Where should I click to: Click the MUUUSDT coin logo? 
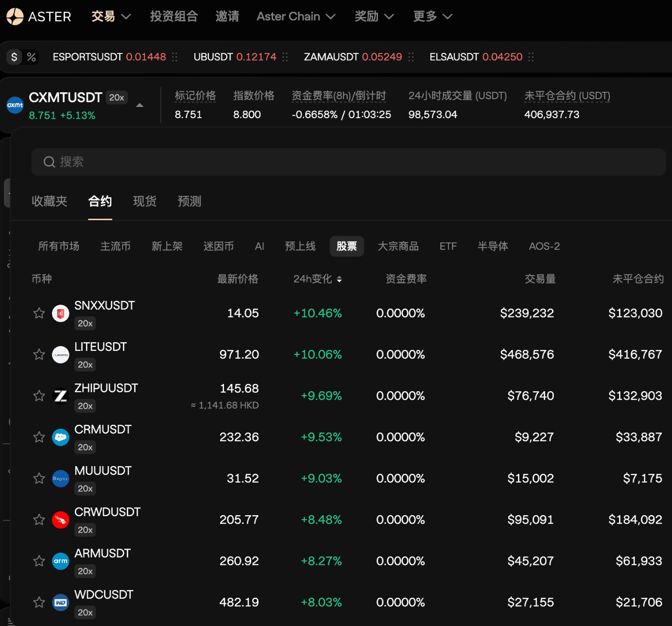click(61, 479)
